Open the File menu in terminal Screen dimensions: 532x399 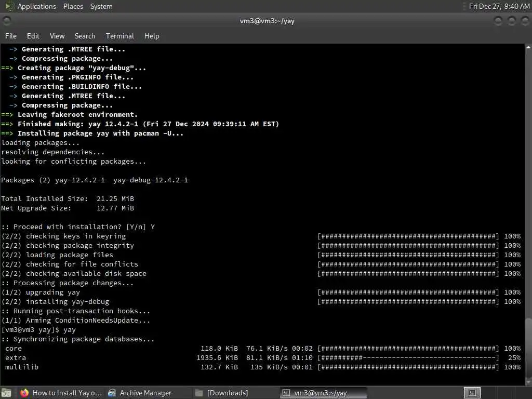(10, 36)
